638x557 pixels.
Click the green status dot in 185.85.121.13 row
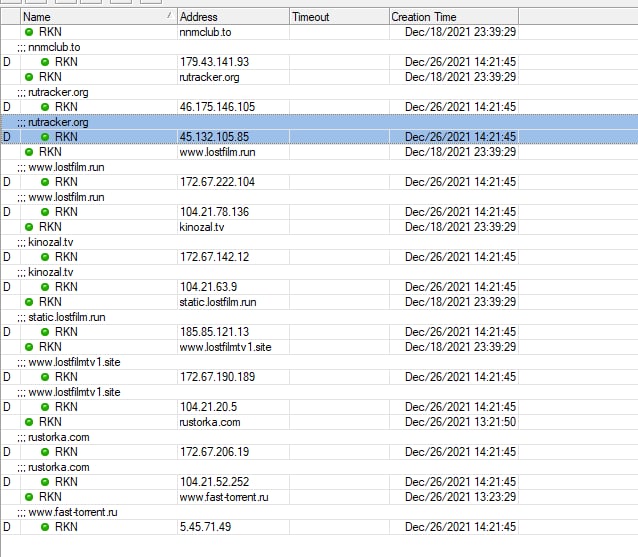(x=45, y=332)
